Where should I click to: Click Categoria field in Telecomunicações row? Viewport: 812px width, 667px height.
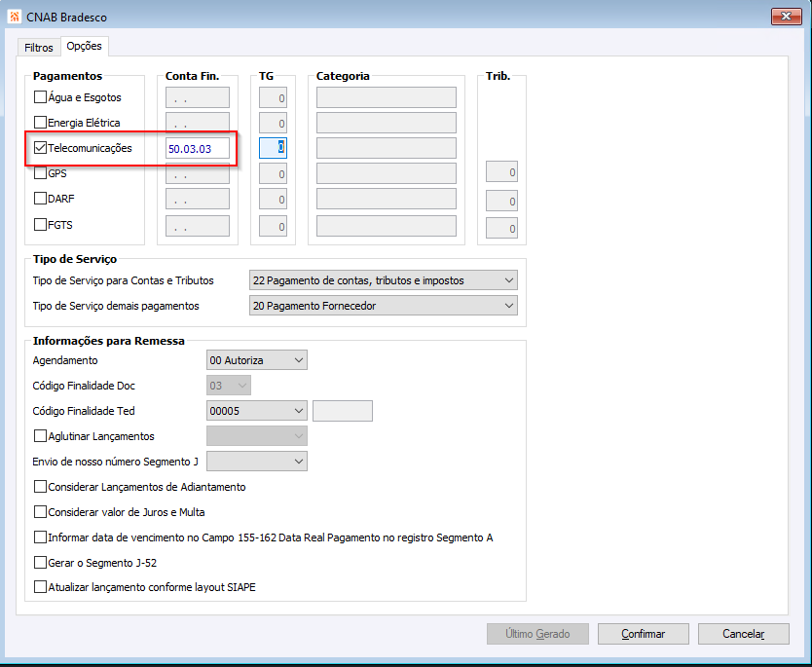pos(387,148)
